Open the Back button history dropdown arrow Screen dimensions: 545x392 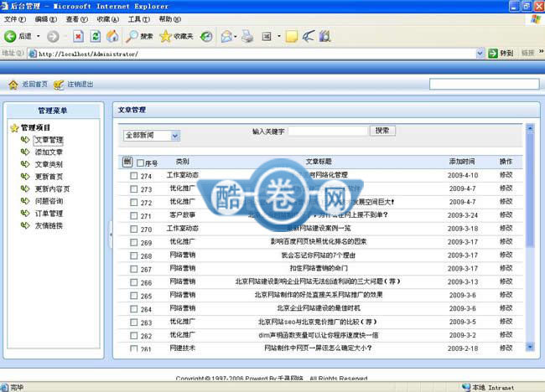coord(39,36)
